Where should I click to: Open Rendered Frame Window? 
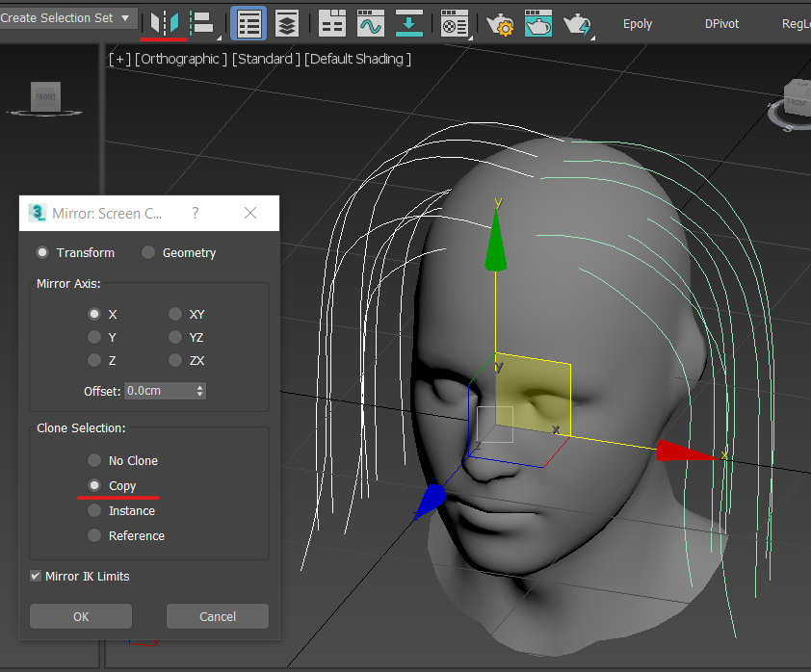tap(538, 24)
